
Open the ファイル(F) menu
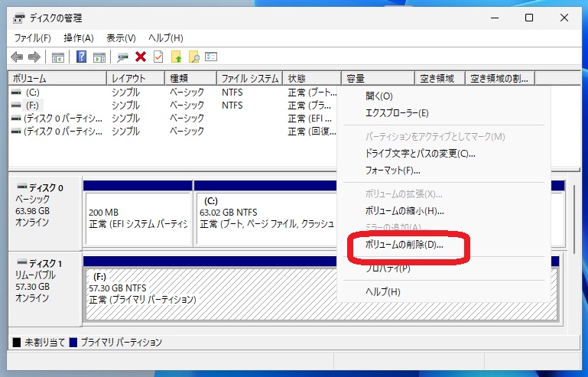[33, 38]
